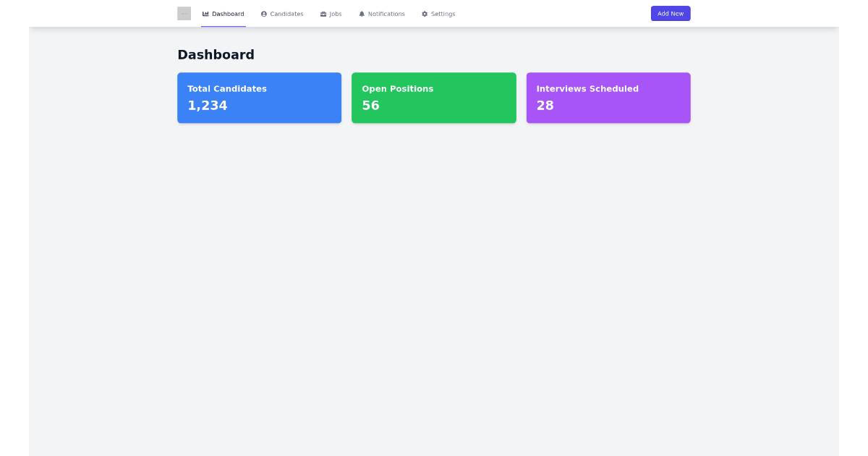Screen dimensions: 868x456
Task: Click the person icon beside Candidates
Action: coord(264,14)
